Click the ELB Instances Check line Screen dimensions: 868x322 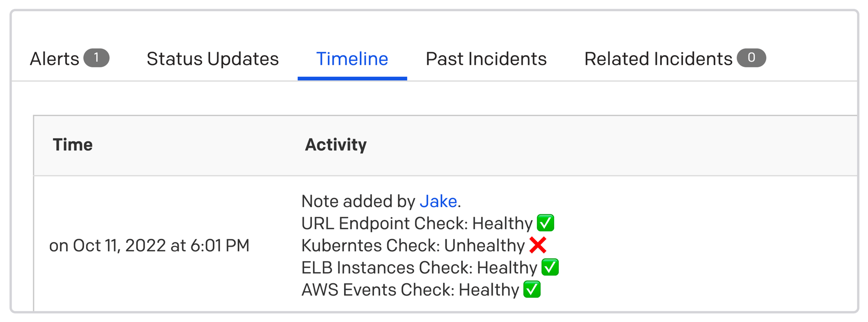pos(419,268)
